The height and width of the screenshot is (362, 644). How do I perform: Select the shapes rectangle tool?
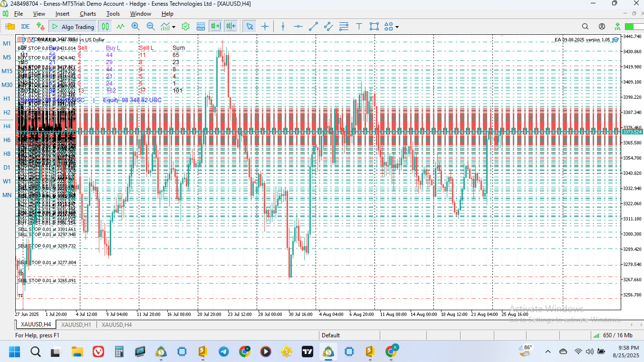[x=374, y=27]
